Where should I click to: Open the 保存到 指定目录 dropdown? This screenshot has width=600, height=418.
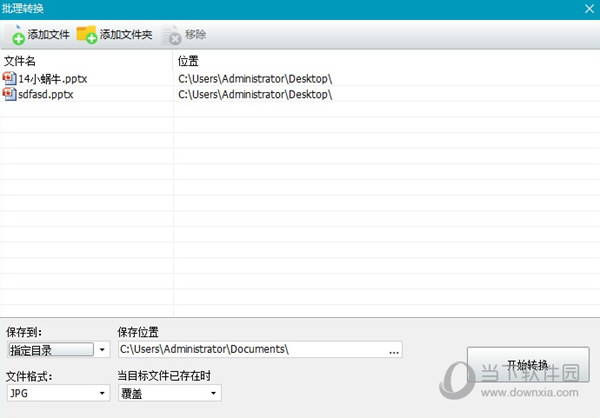coord(103,349)
